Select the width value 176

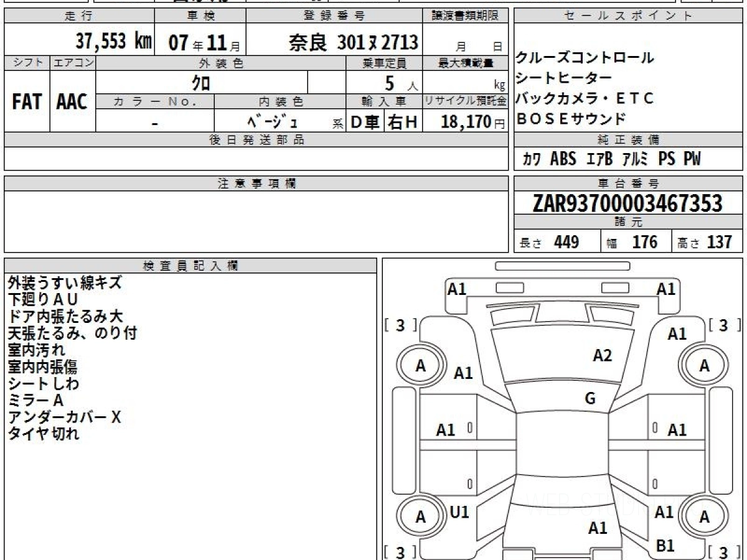pyautogui.click(x=644, y=242)
